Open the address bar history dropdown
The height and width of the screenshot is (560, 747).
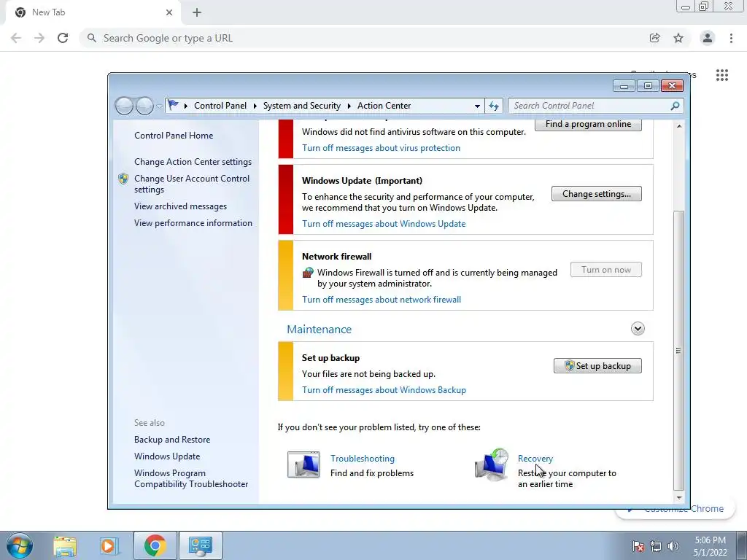(x=477, y=106)
